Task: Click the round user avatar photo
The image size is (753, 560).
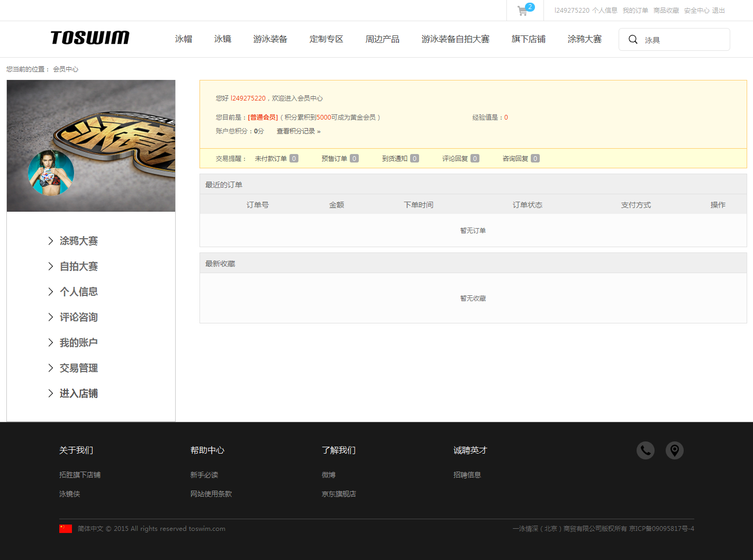Action: click(x=51, y=173)
